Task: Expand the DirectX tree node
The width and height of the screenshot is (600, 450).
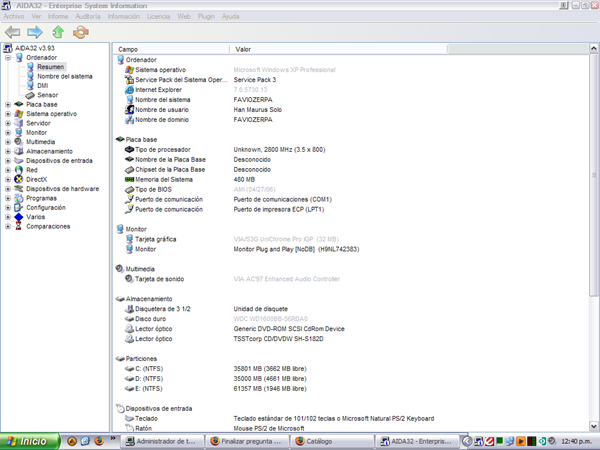Action: [x=8, y=179]
